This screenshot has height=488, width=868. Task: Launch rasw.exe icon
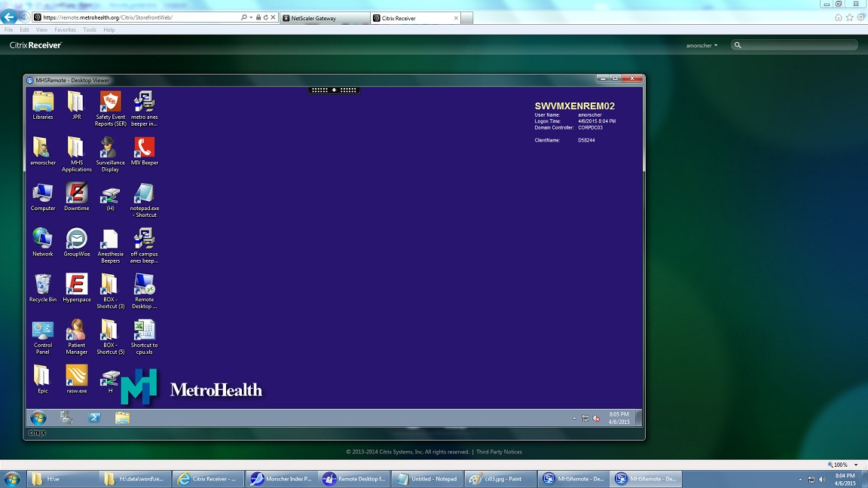pyautogui.click(x=76, y=379)
